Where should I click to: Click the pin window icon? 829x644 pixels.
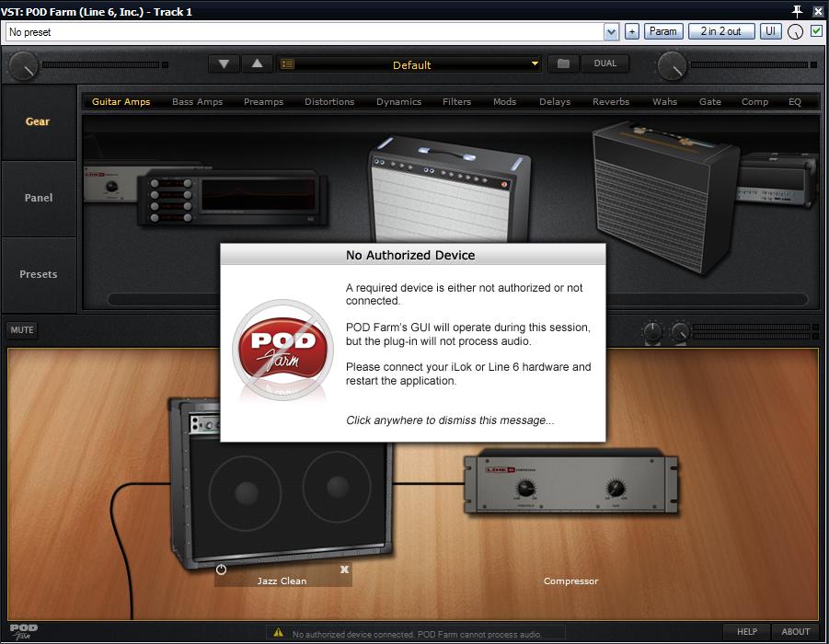798,11
